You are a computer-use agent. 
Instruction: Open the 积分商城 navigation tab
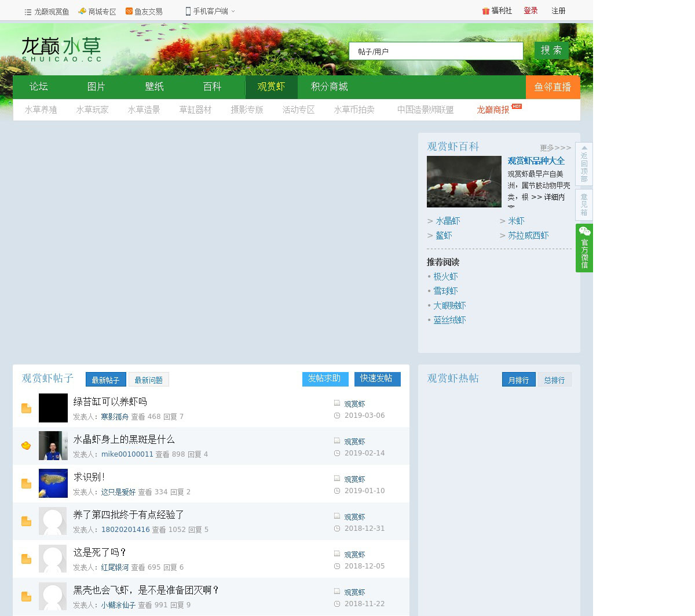click(x=330, y=87)
